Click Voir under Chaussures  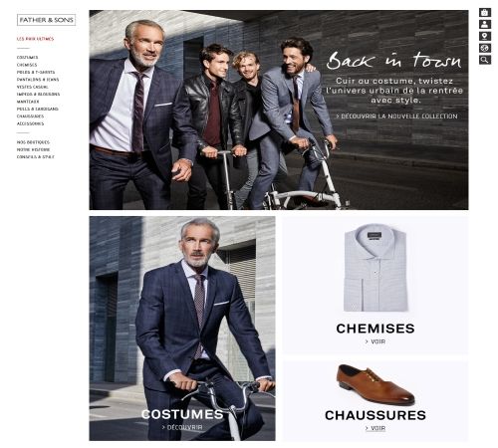pos(375,428)
